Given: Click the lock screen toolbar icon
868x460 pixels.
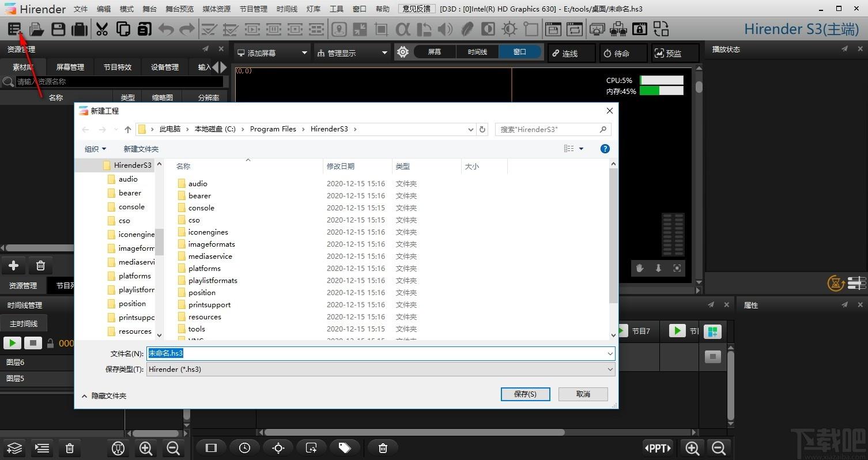Looking at the screenshot, I should tap(639, 29).
